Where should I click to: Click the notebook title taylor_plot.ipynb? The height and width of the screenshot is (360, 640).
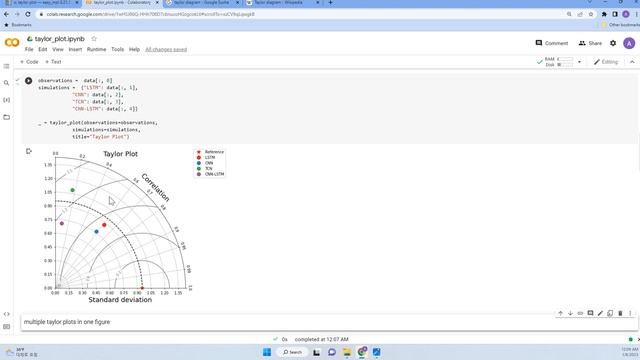pyautogui.click(x=60, y=39)
